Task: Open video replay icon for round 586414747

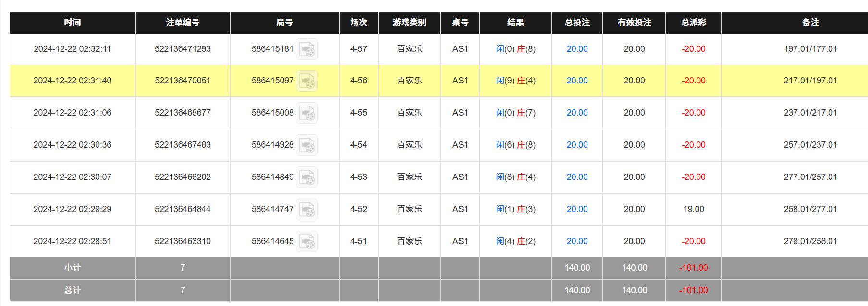Action: (x=306, y=210)
